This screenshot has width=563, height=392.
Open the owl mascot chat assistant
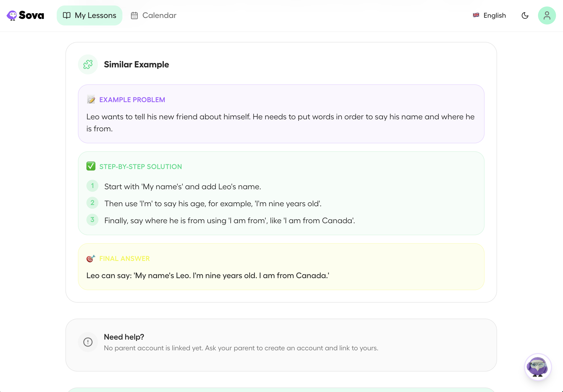point(538,367)
